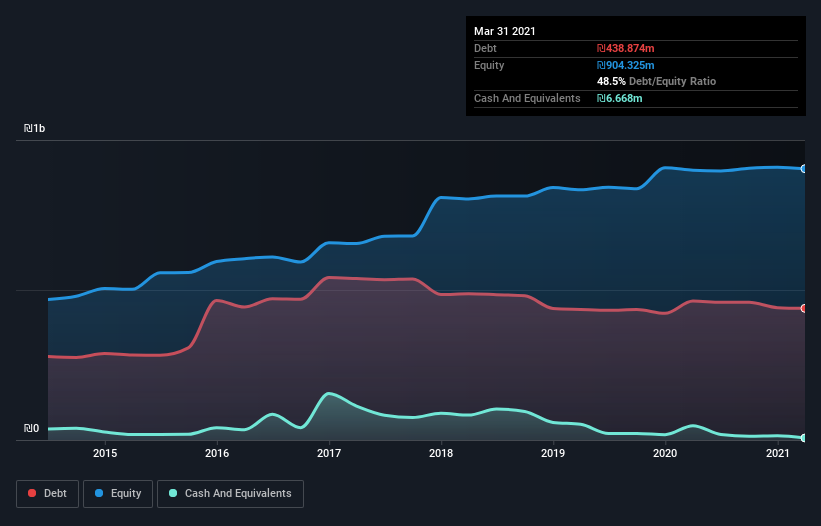The width and height of the screenshot is (821, 526).
Task: Select the Equity endpoint marker on chart
Action: point(804,169)
